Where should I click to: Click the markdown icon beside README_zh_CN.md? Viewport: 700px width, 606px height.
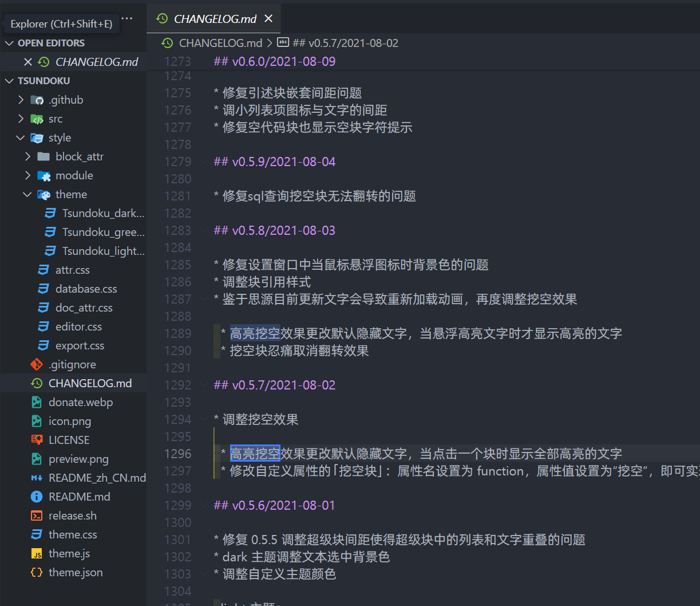pos(37,478)
